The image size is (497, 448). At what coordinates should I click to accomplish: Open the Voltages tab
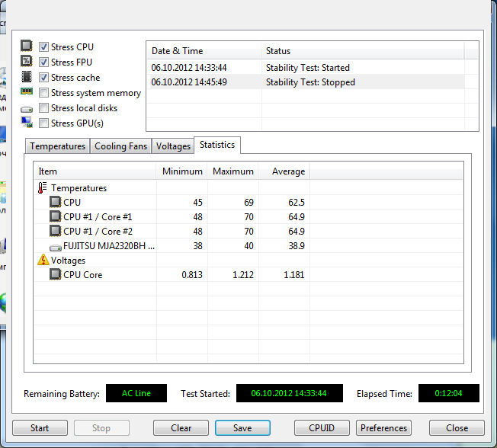point(173,146)
